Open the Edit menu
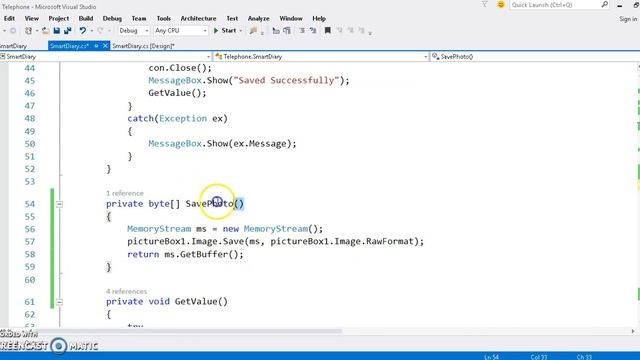640x360 pixels. point(9,18)
